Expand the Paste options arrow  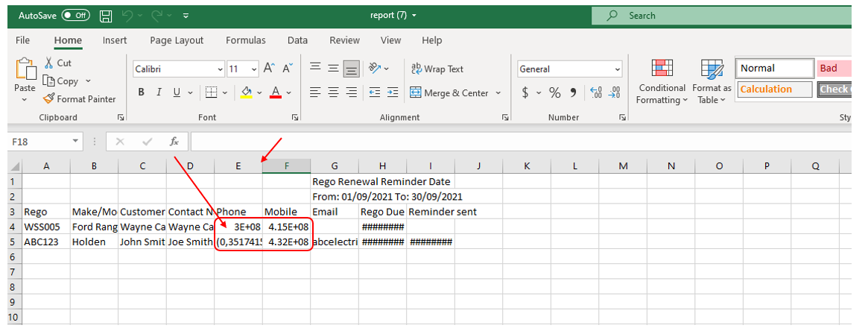coord(25,100)
